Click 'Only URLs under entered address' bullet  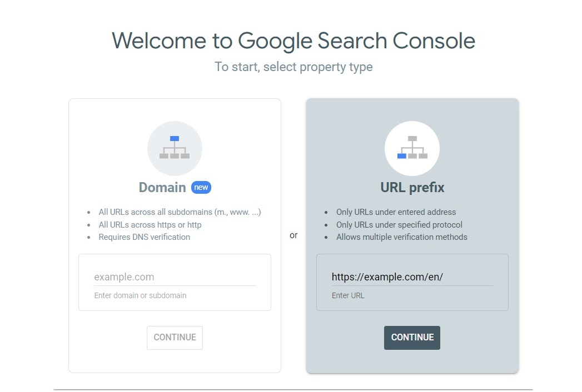[396, 212]
